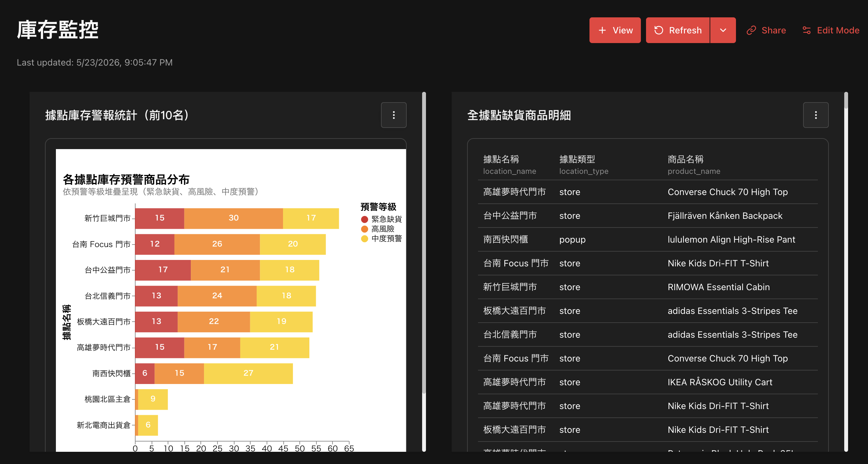Click the chart title 各據點庫存預警商品分布
The width and height of the screenshot is (868, 464).
click(x=126, y=180)
